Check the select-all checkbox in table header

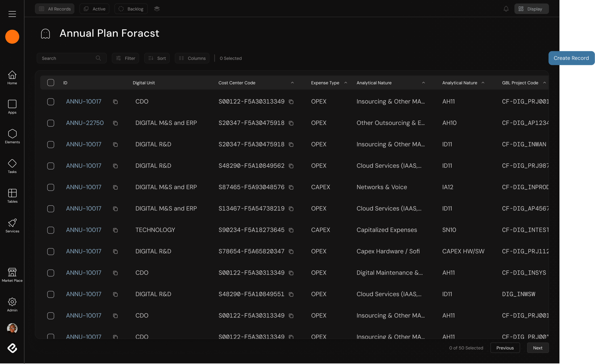[x=50, y=82]
